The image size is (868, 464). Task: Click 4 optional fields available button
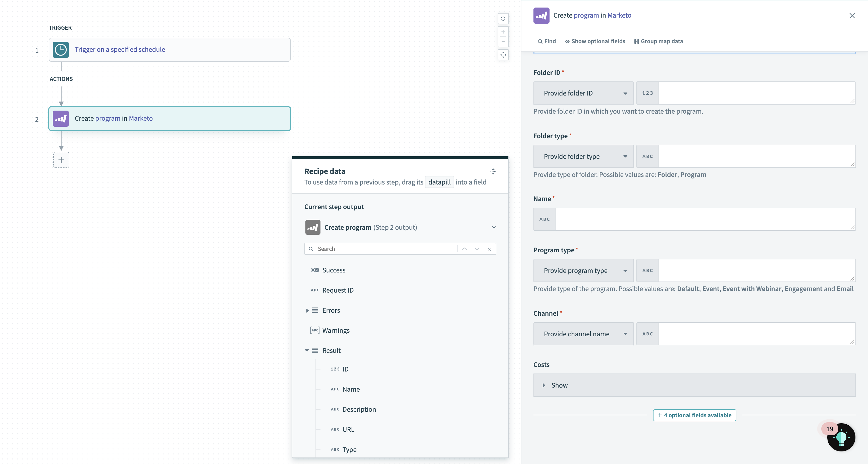tap(694, 415)
